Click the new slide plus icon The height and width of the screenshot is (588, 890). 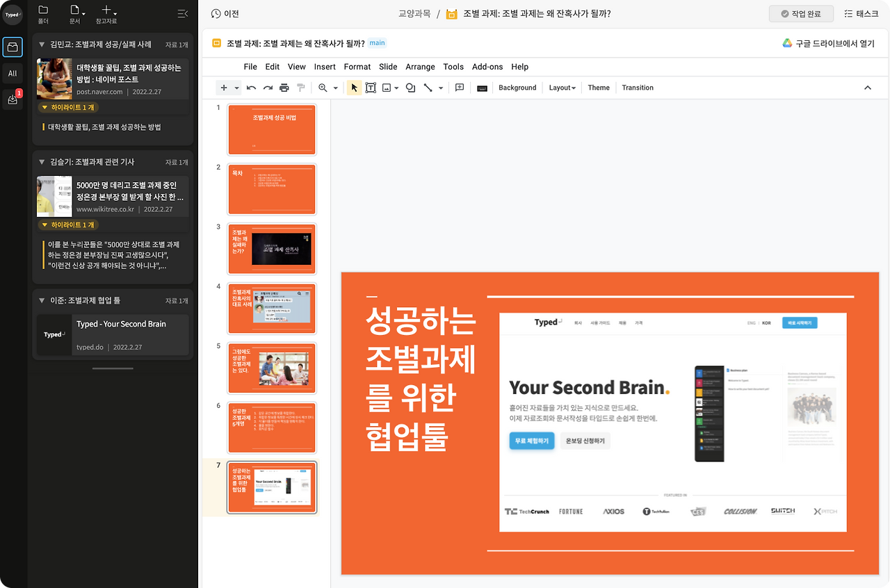click(223, 88)
